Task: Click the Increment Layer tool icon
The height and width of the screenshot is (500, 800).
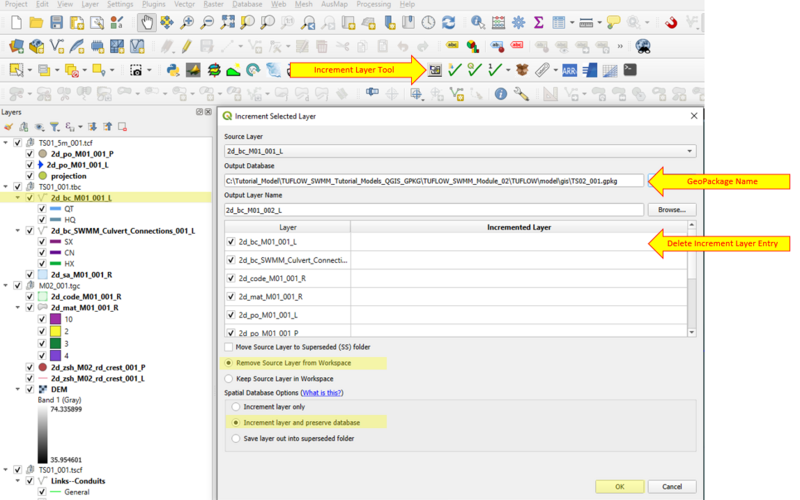Action: [x=435, y=70]
